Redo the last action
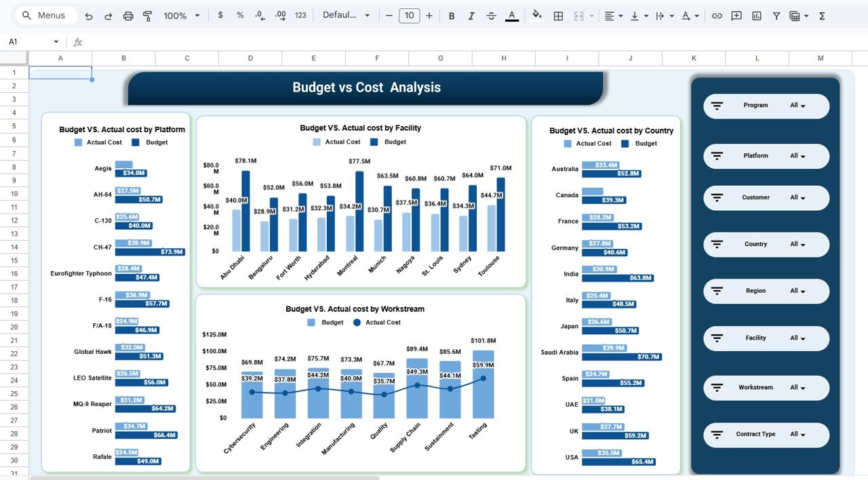The width and height of the screenshot is (868, 480). [x=108, y=15]
